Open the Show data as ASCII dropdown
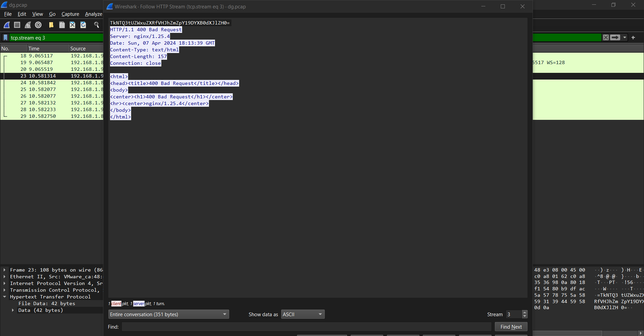The image size is (644, 336). pos(303,314)
